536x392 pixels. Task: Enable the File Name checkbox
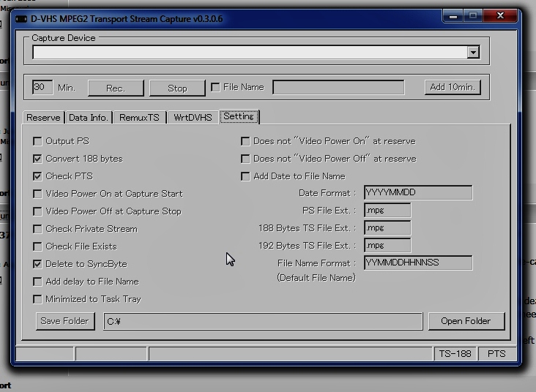pos(215,87)
